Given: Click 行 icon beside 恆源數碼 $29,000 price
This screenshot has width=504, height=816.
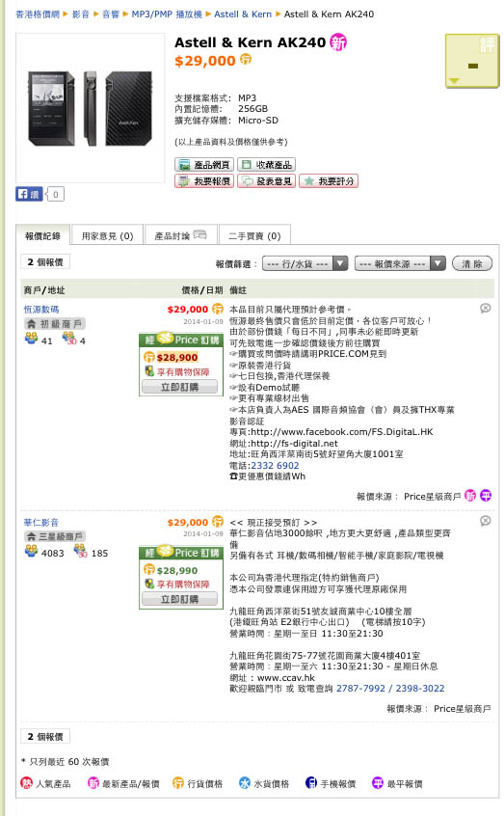Looking at the screenshot, I should tap(218, 309).
